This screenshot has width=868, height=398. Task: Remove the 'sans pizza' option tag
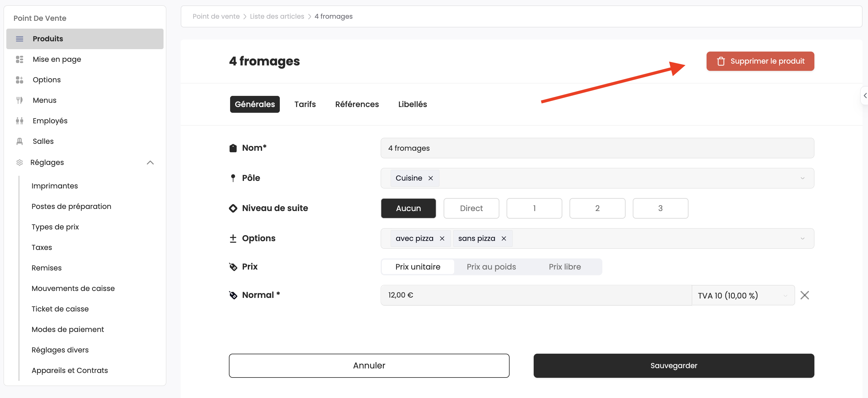point(503,238)
